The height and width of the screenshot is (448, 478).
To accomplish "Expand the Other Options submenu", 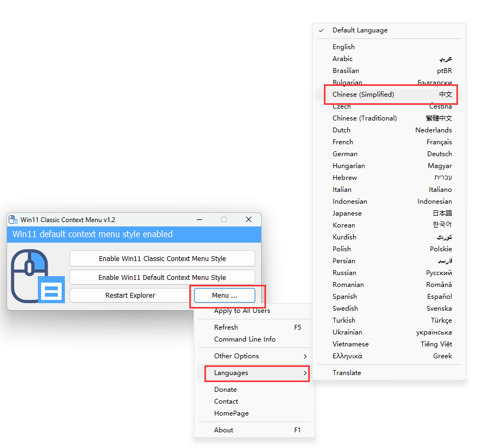I will pos(254,356).
